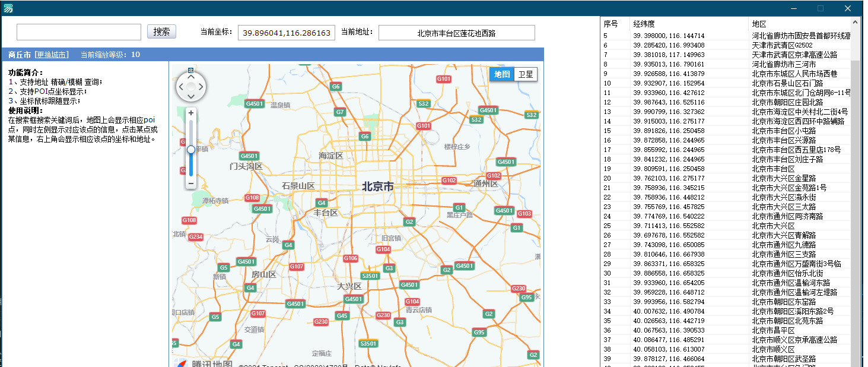
Task: Switch map to 地图 standard view
Action: [x=502, y=74]
